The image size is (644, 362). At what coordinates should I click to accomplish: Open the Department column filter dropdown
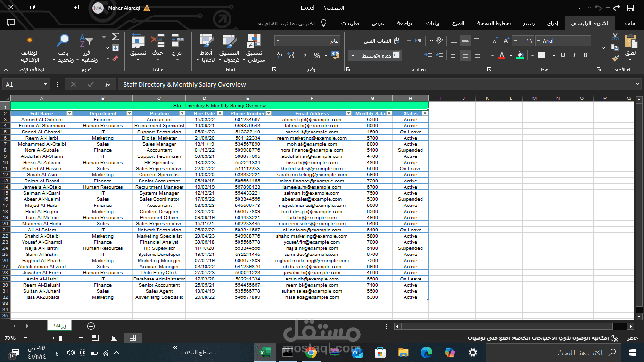[x=129, y=113]
